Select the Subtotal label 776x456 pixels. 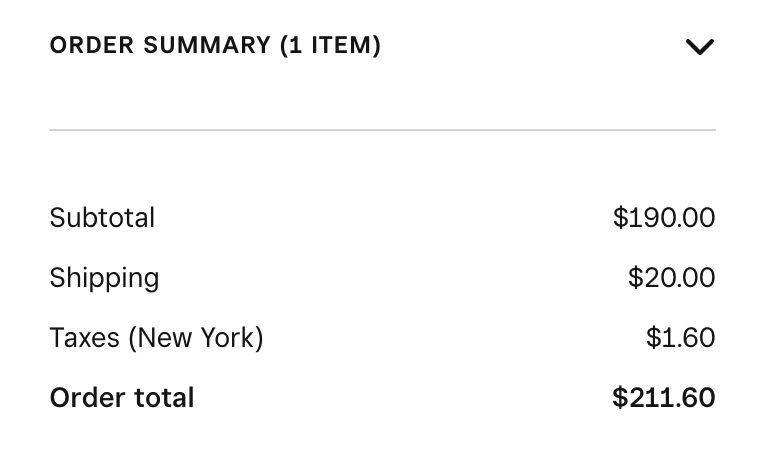coord(102,217)
